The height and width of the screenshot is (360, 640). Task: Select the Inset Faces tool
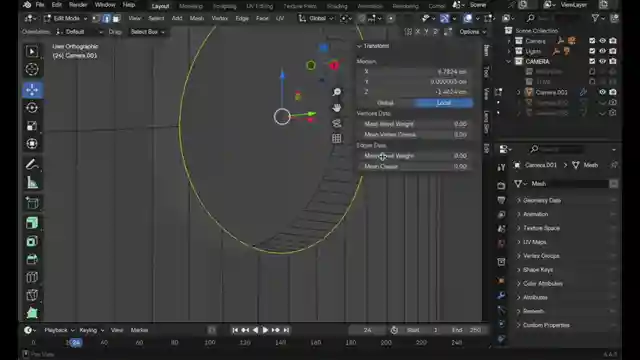(32, 241)
